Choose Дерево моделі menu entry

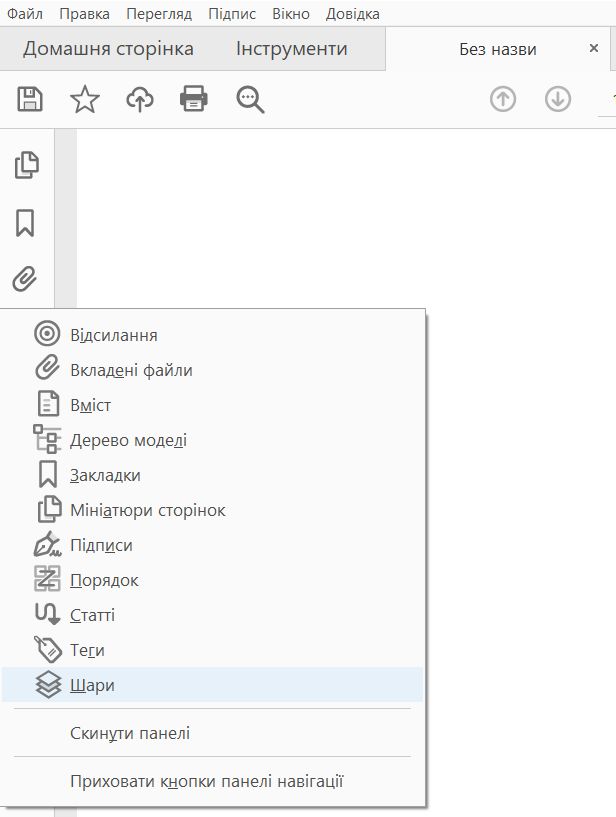pyautogui.click(x=128, y=440)
